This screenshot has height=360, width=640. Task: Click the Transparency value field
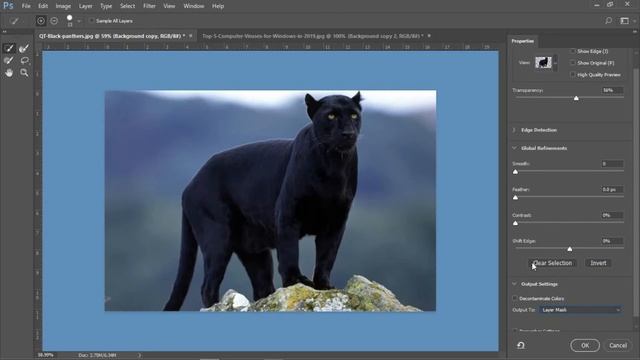click(x=612, y=90)
